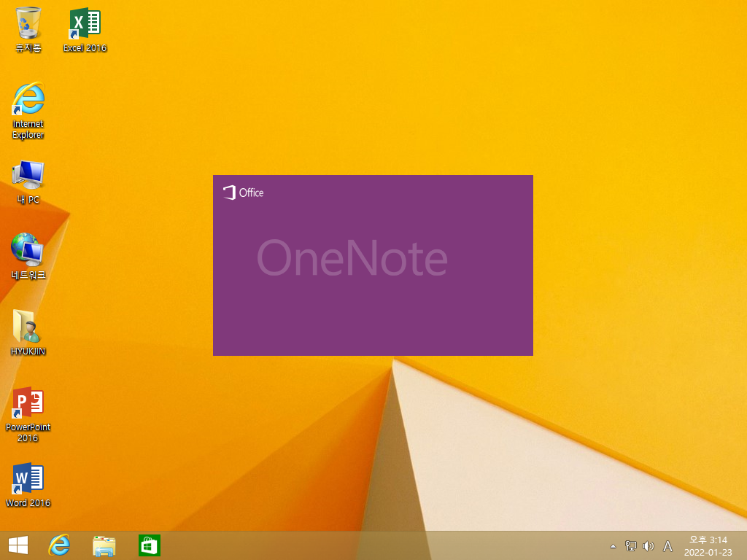Open Internet Explorer from the taskbar
The width and height of the screenshot is (747, 560).
(x=60, y=545)
